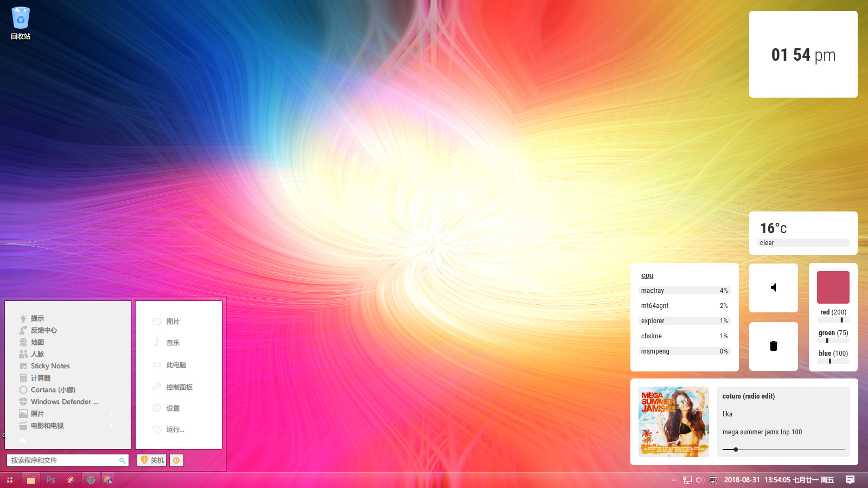Click the speaker widget on the desktop
Viewport: 868px width, 488px height.
pos(773,288)
